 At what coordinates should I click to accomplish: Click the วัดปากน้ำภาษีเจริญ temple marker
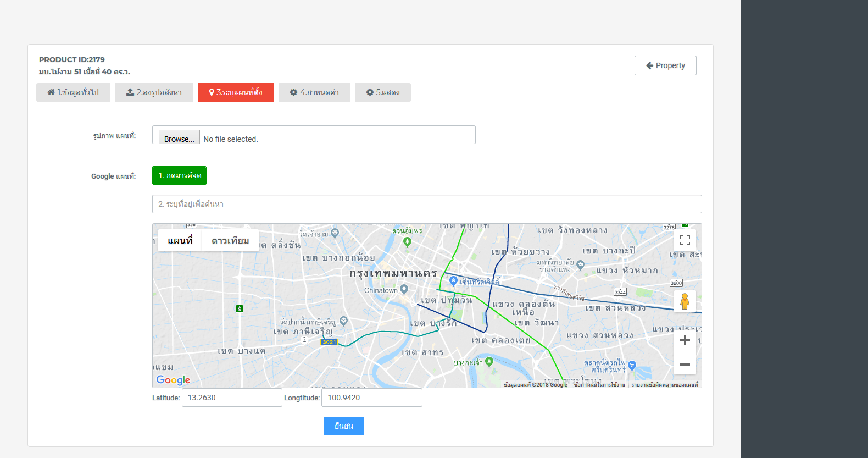(344, 321)
